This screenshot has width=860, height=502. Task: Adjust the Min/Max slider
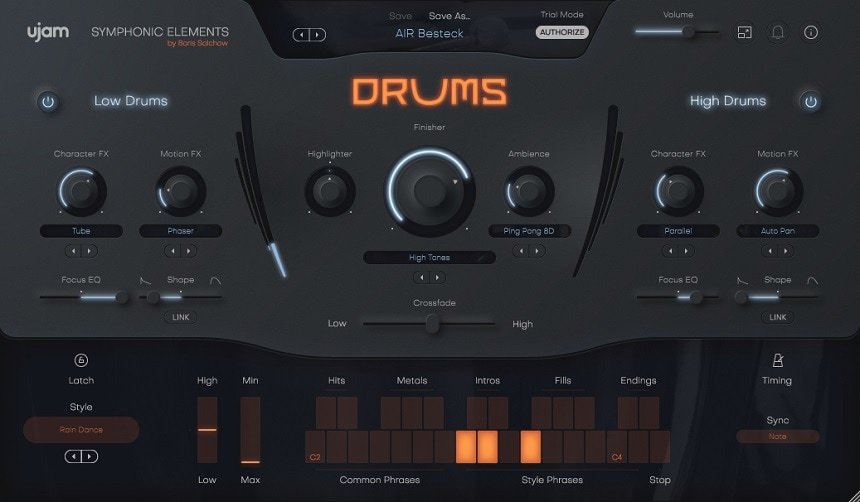coord(250,430)
